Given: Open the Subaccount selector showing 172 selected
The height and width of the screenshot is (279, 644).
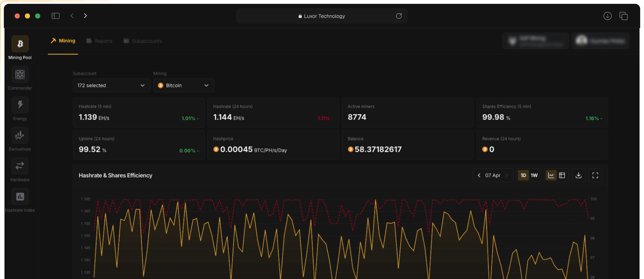Looking at the screenshot, I should 111,85.
